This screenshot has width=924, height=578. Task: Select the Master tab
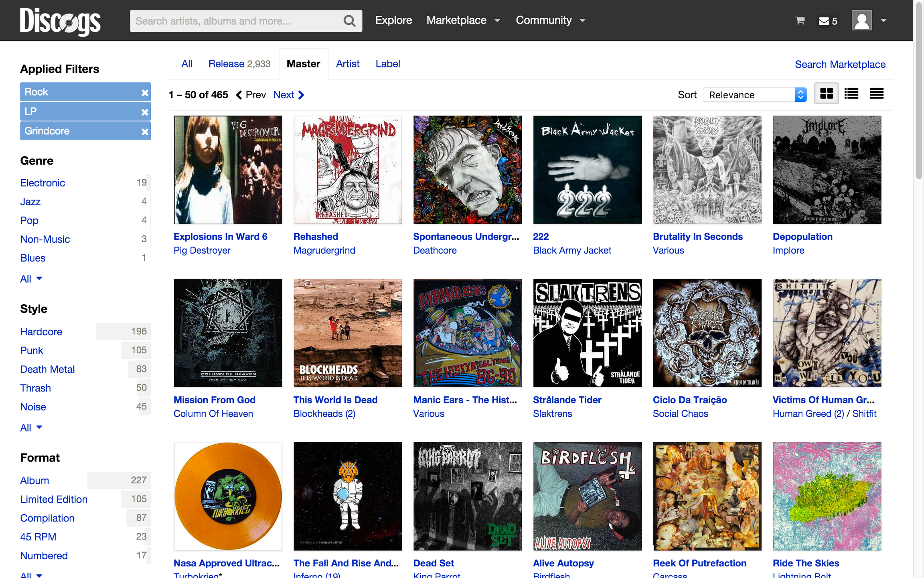(x=303, y=64)
